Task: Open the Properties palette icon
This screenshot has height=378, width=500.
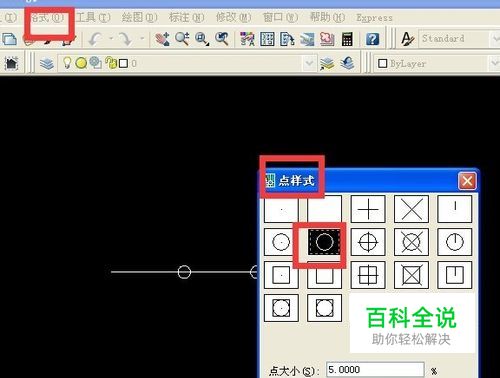Action: [247, 39]
